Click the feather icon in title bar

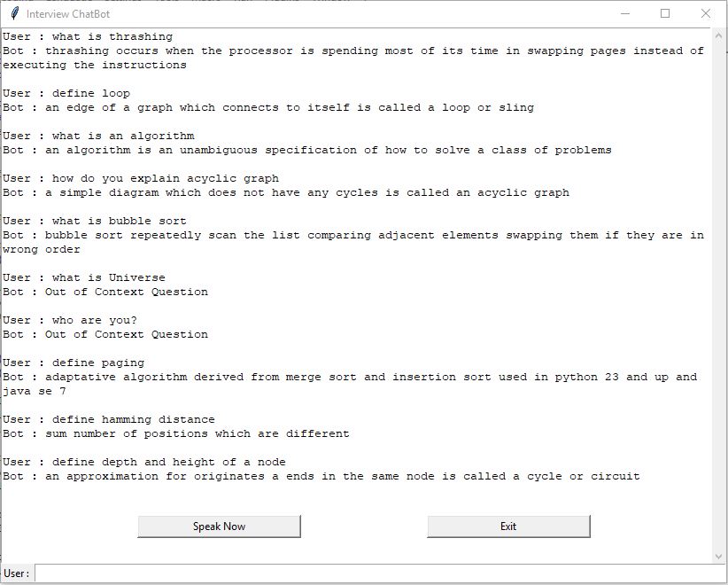(x=15, y=13)
